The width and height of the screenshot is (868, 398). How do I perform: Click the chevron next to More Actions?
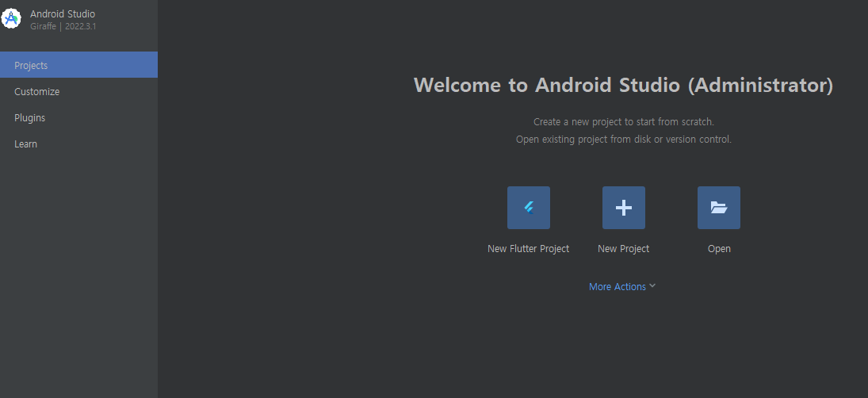click(652, 285)
